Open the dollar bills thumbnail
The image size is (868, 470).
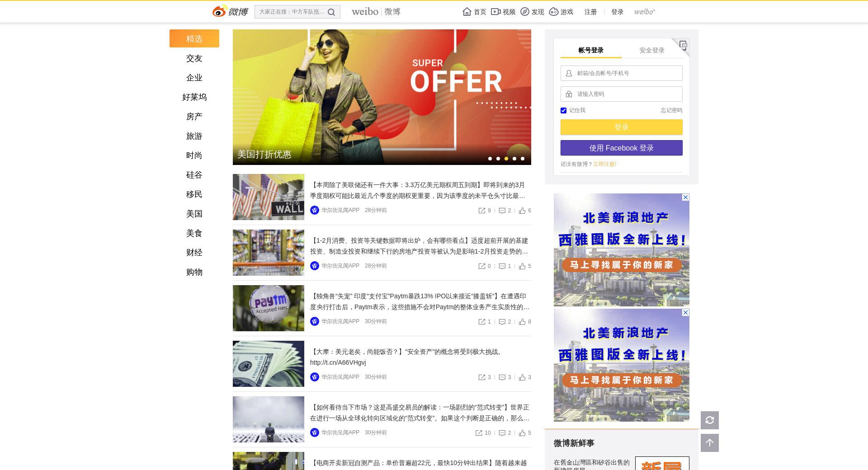269,364
